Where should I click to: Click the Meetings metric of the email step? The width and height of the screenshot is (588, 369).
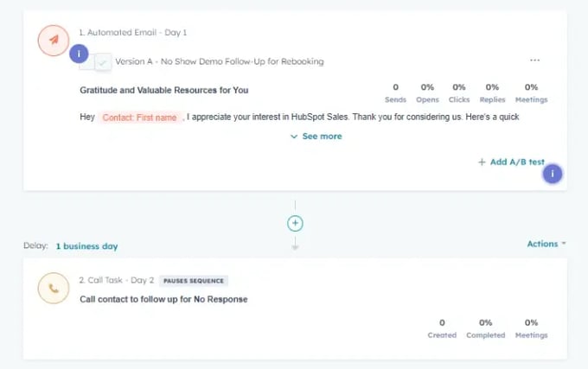coord(532,93)
